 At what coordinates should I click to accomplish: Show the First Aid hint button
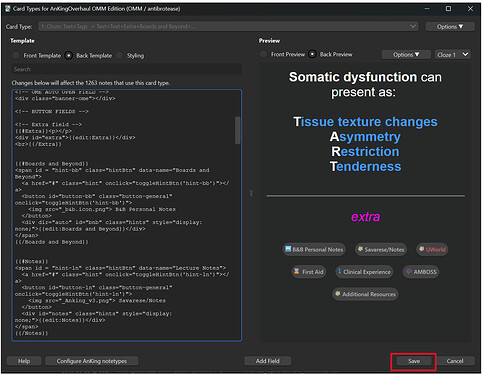click(x=309, y=272)
